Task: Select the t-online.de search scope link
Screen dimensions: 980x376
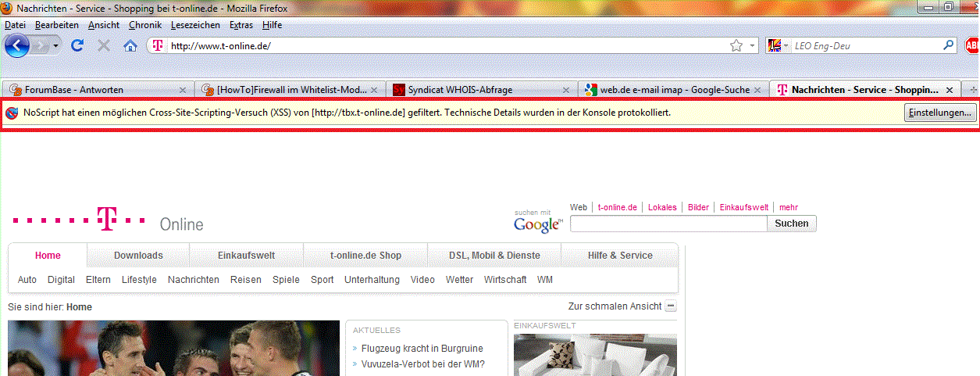Action: pyautogui.click(x=618, y=207)
